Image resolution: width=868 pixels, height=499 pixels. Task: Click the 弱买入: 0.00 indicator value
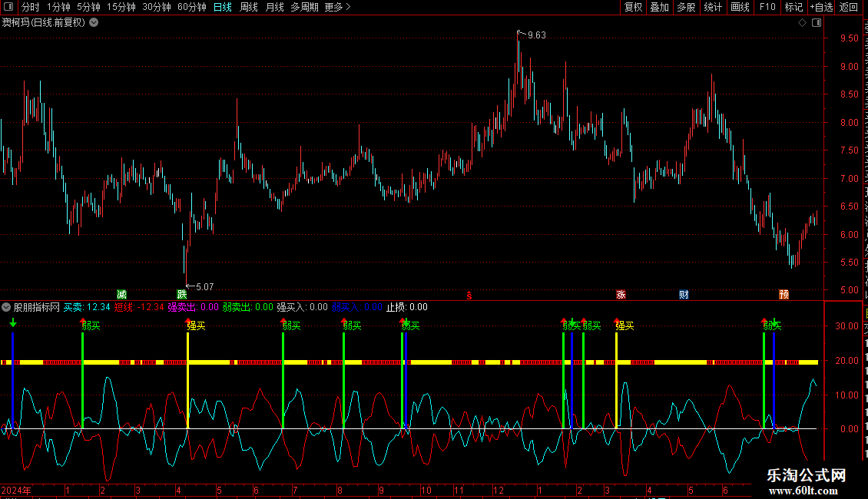(357, 307)
